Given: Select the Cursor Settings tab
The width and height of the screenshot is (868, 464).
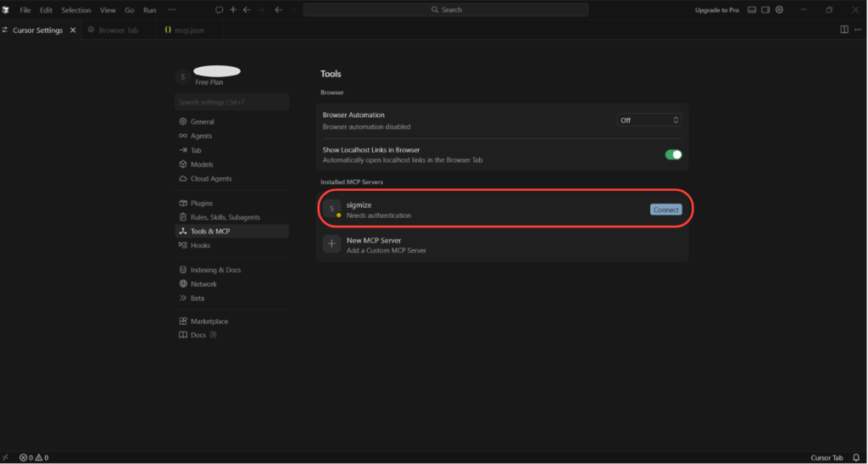Looking at the screenshot, I should (37, 30).
